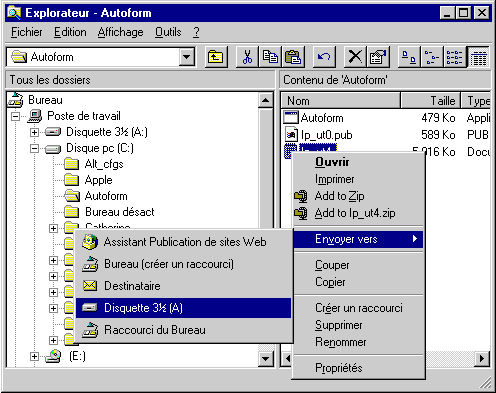Send to Disquette 3½ (A)
496x393 pixels.
183,308
